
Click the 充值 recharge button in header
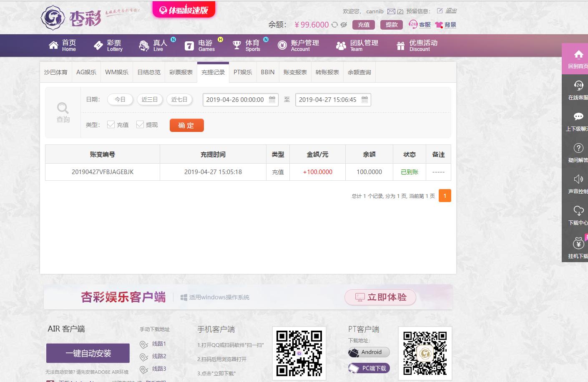coord(364,25)
